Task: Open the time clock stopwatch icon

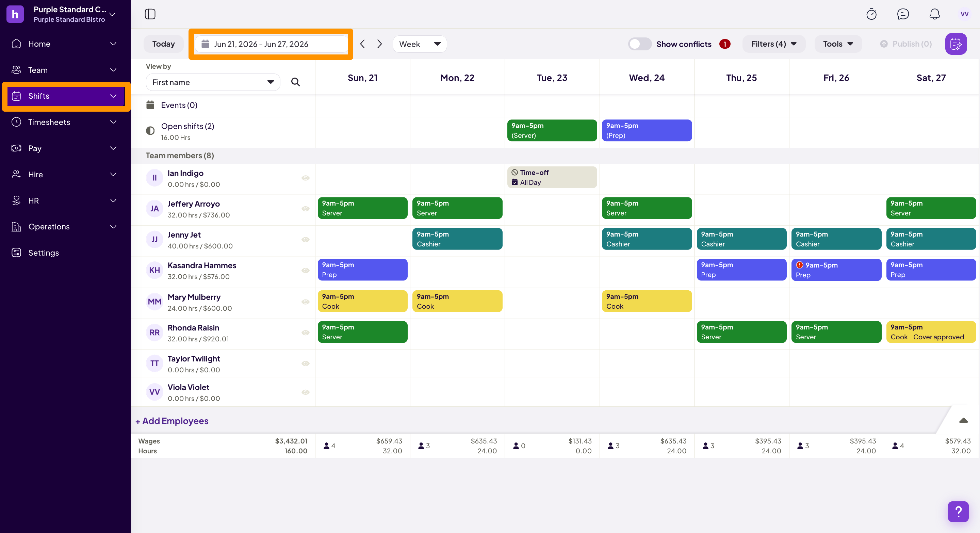Action: pos(871,14)
